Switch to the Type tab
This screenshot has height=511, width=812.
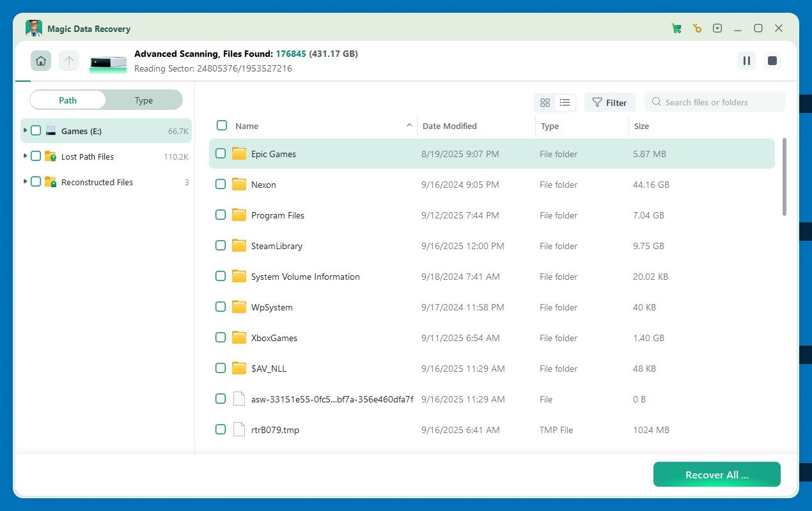tap(143, 100)
